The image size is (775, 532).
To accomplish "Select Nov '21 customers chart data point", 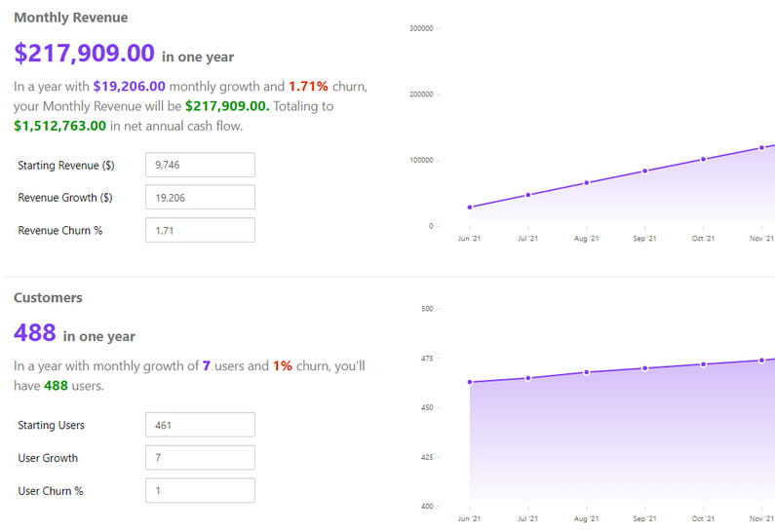I will 761,361.
